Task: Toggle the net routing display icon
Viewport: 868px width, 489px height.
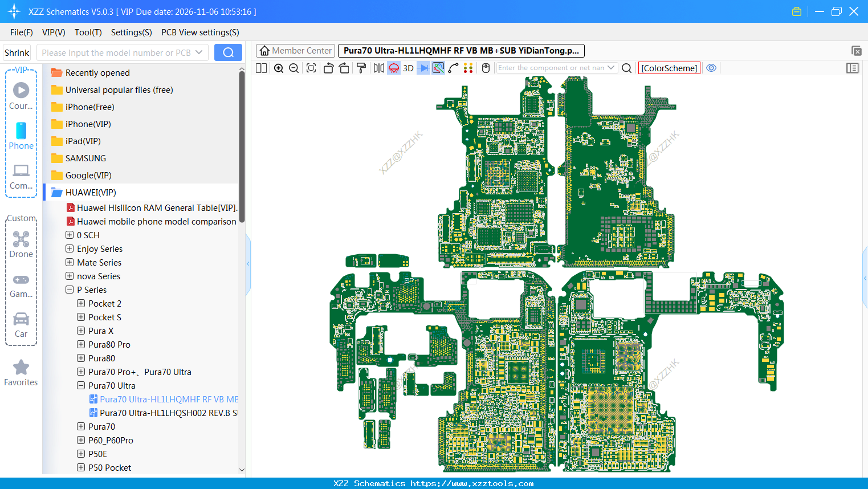Action: (438, 68)
